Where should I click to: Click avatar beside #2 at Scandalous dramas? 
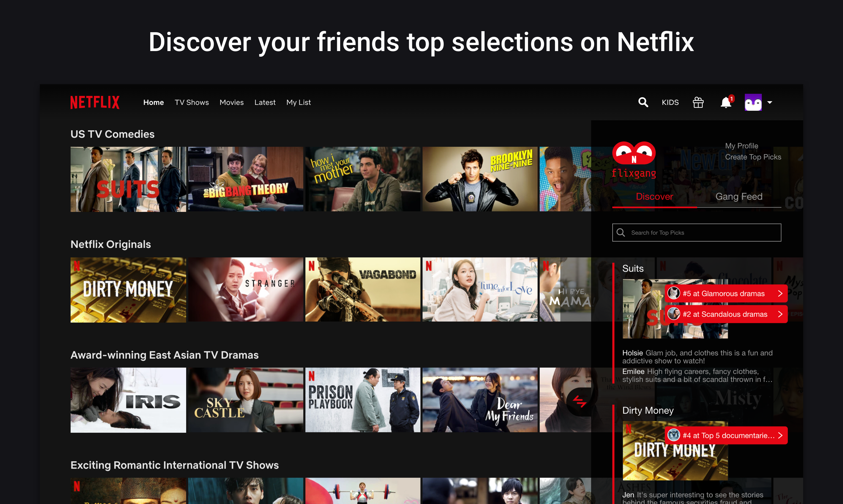tap(673, 314)
